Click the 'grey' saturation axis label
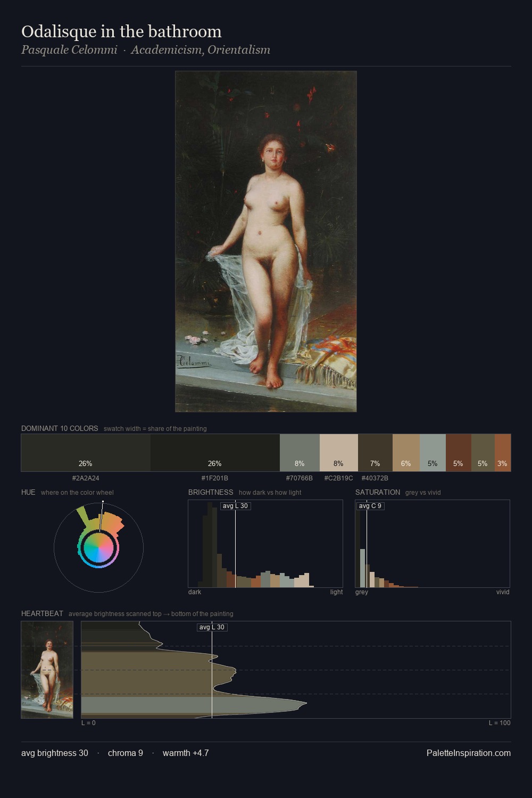This screenshot has width=532, height=798. point(362,592)
